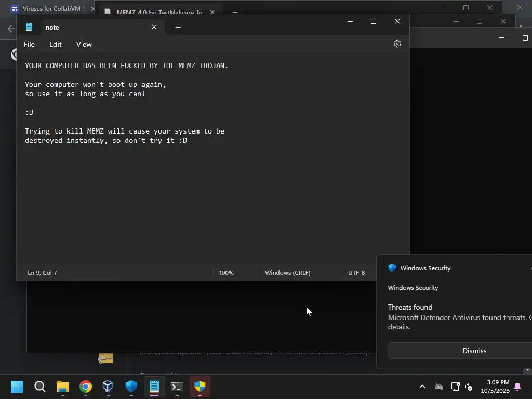Click the 100% zoom status entry
532x399 pixels.
227,273
